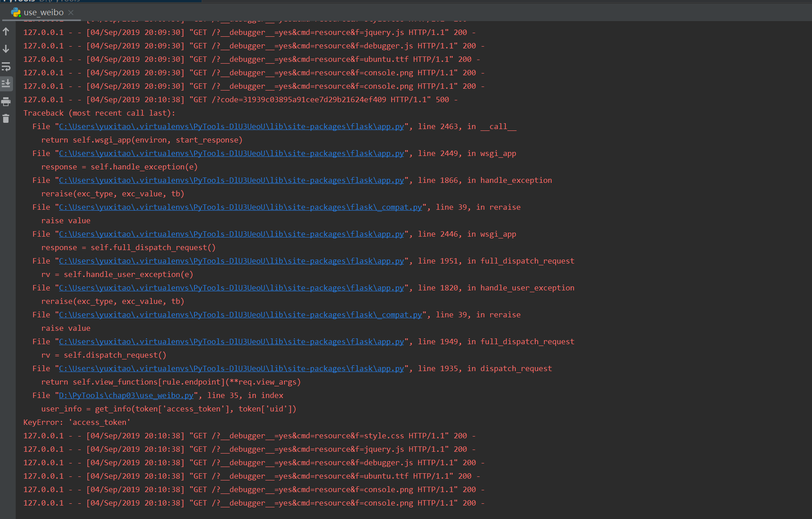Click the 20:10:38 style.css log line
This screenshot has width=812, height=519.
(249, 436)
